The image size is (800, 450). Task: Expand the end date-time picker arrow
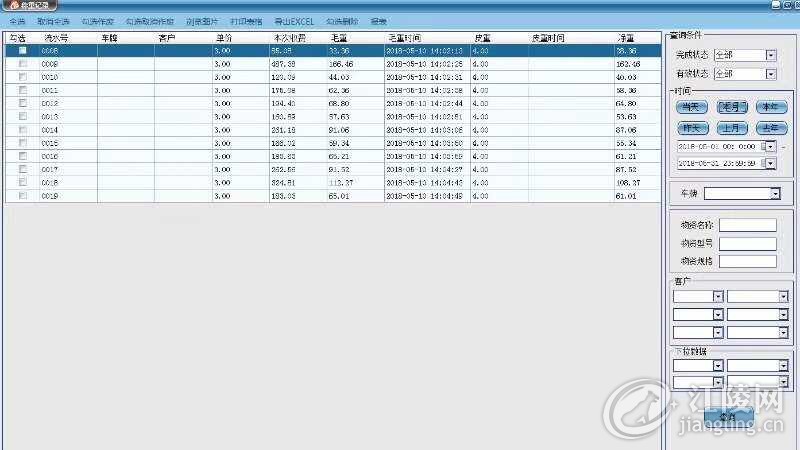pyautogui.click(x=770, y=163)
